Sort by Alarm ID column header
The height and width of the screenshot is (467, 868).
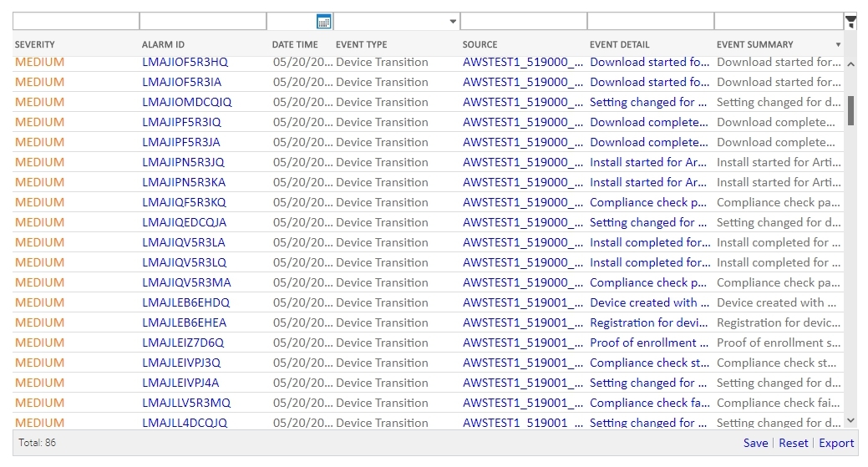point(163,44)
